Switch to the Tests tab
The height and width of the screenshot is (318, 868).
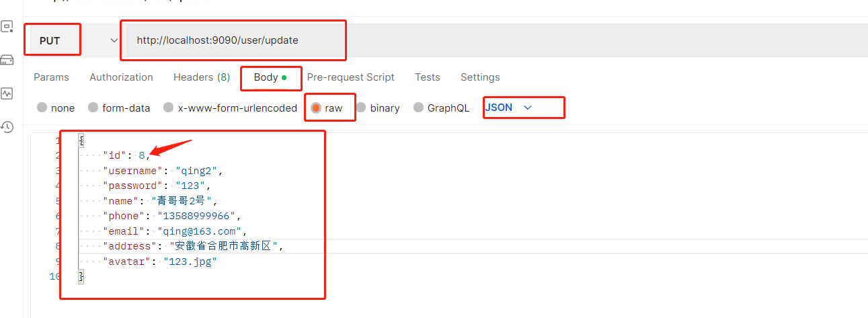point(428,77)
